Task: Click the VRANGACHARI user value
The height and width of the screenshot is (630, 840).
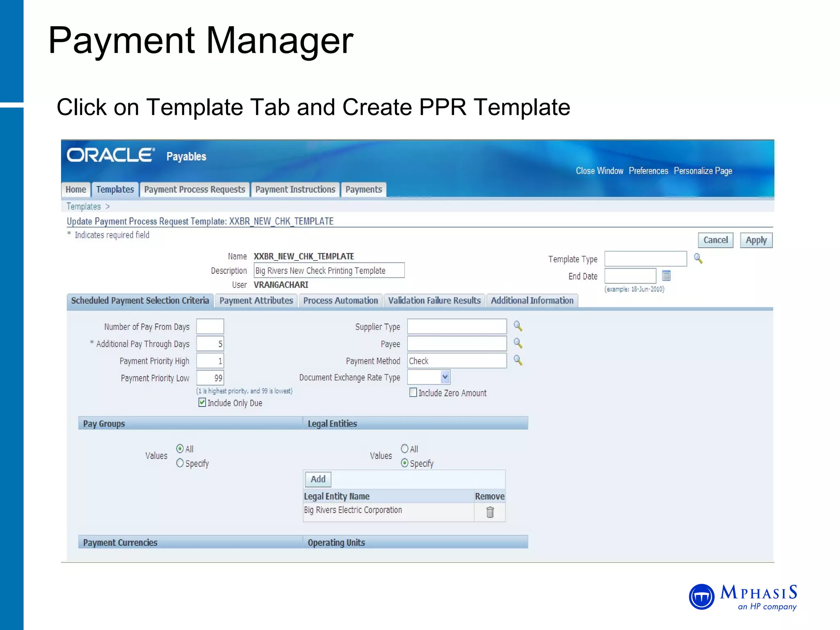Action: click(281, 285)
